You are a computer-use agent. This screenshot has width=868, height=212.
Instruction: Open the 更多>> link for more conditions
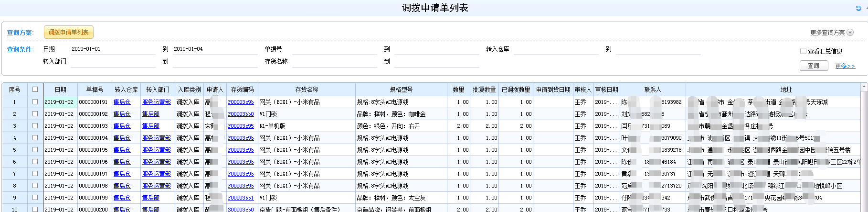point(845,66)
